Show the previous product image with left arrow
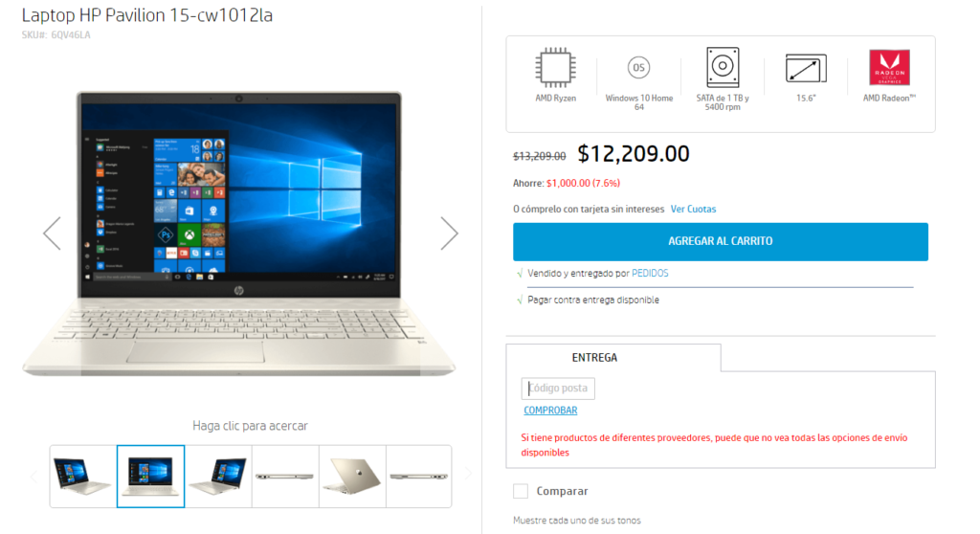 pyautogui.click(x=52, y=234)
